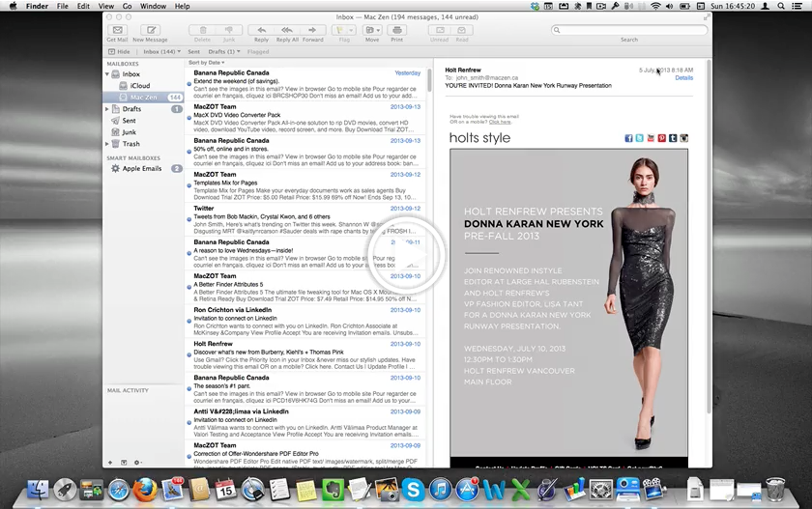Toggle the Mail Activity pane icon
The width and height of the screenshot is (812, 509).
[124, 463]
